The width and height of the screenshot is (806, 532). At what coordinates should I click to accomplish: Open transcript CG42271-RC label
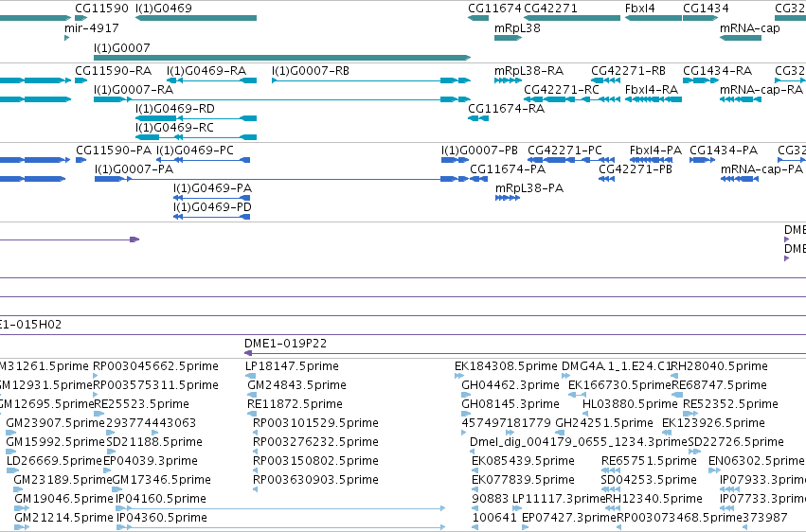pyautogui.click(x=562, y=89)
